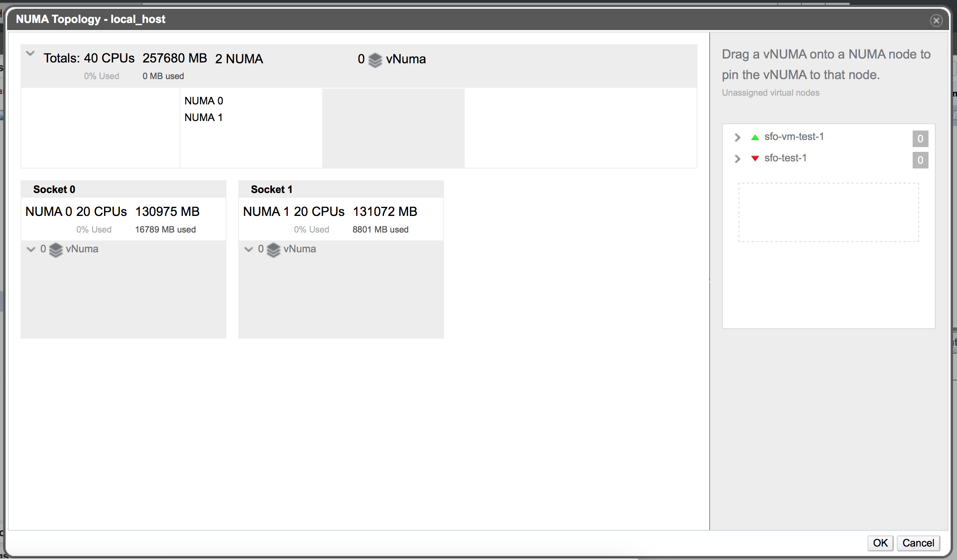Click the vNuma layers icon under Socket 0
Screen dimensions: 957x560
click(56, 250)
